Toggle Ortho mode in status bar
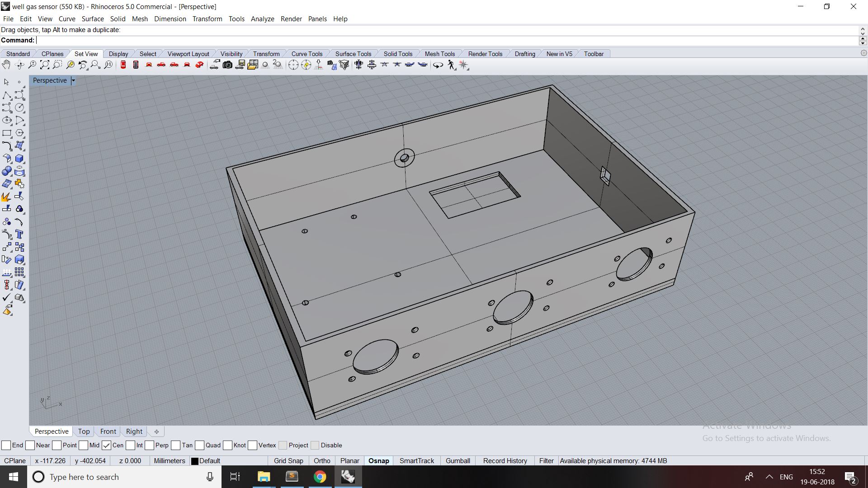Viewport: 868px width, 488px height. (x=322, y=461)
